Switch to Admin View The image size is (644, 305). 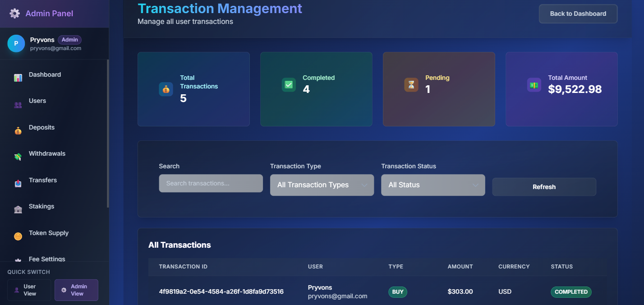tap(76, 290)
